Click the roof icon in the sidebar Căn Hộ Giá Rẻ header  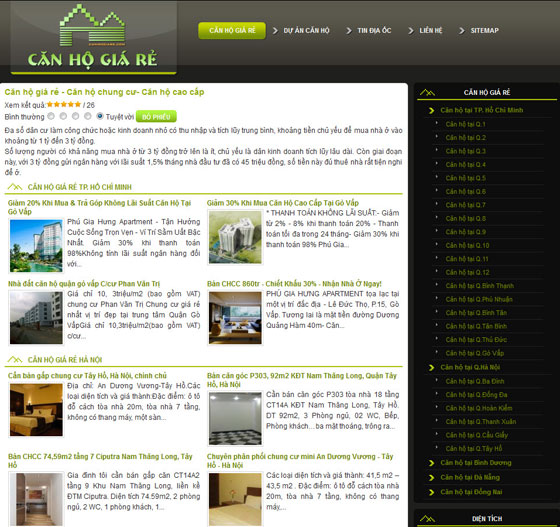[x=428, y=92]
